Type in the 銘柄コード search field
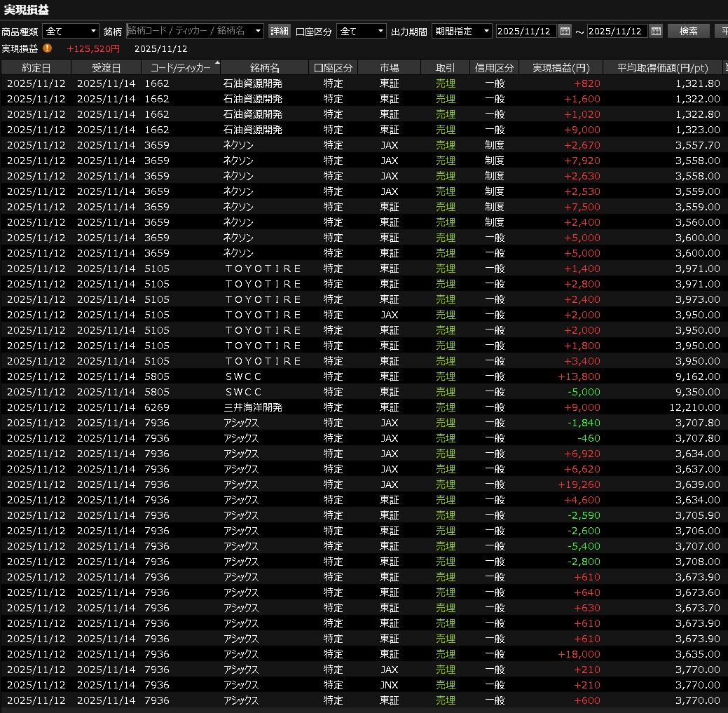This screenshot has width=728, height=713. click(188, 31)
